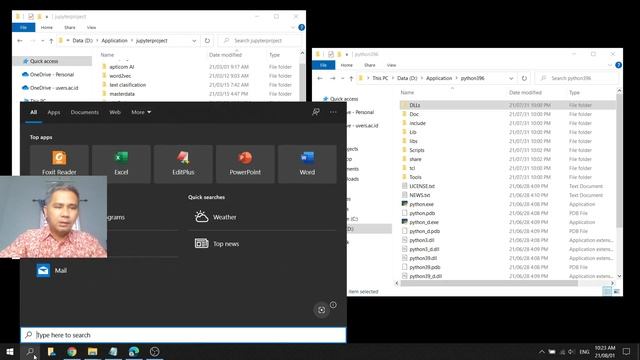Image resolution: width=640 pixels, height=360 pixels.
Task: Launch Excel from Top apps
Action: click(121, 164)
